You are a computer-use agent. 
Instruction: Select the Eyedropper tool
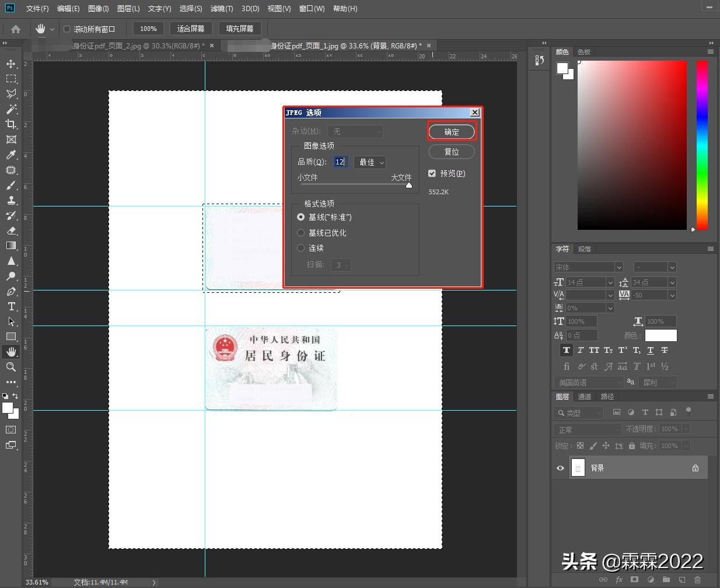pos(11,155)
